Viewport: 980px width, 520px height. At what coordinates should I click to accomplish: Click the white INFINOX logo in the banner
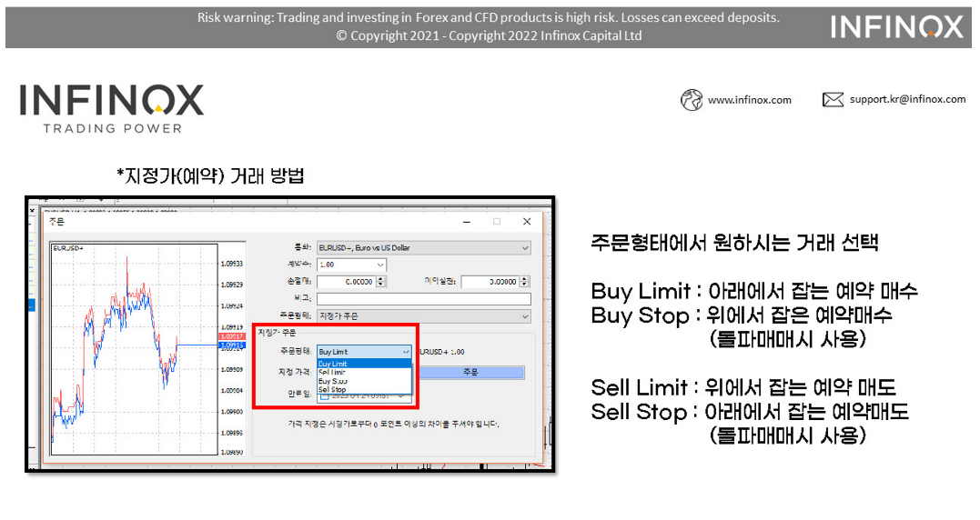point(897,27)
